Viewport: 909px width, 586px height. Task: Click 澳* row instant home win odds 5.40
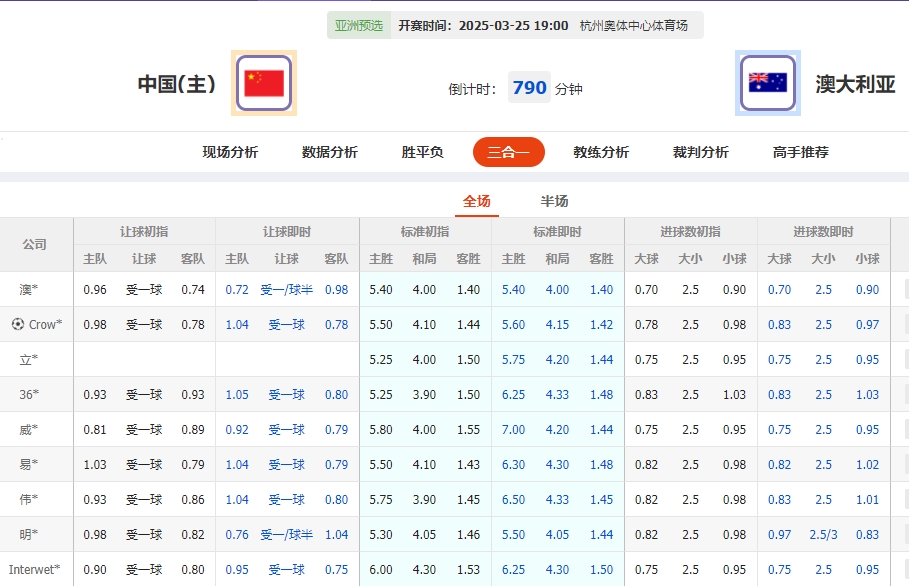[x=514, y=290]
